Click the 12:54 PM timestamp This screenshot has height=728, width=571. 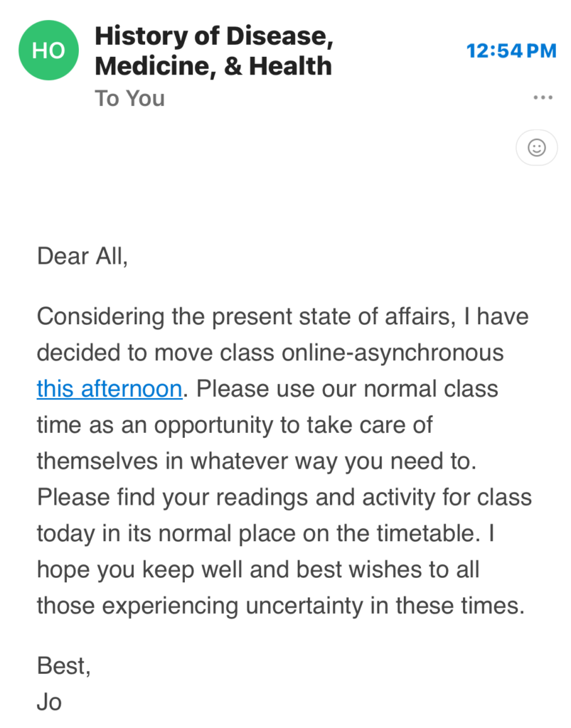pyautogui.click(x=511, y=50)
